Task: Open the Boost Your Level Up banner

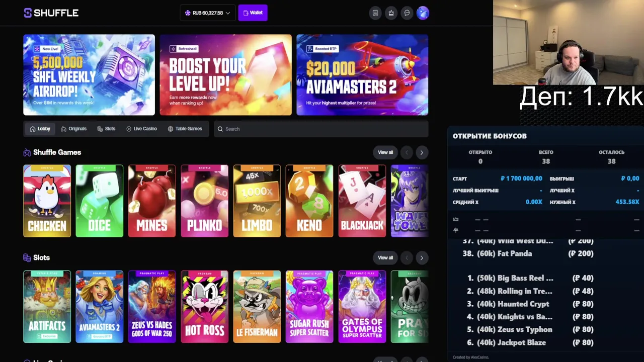Action: click(x=225, y=75)
